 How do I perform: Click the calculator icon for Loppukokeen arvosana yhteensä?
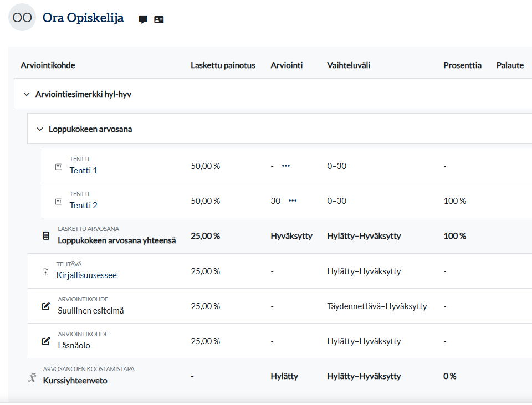tap(47, 236)
